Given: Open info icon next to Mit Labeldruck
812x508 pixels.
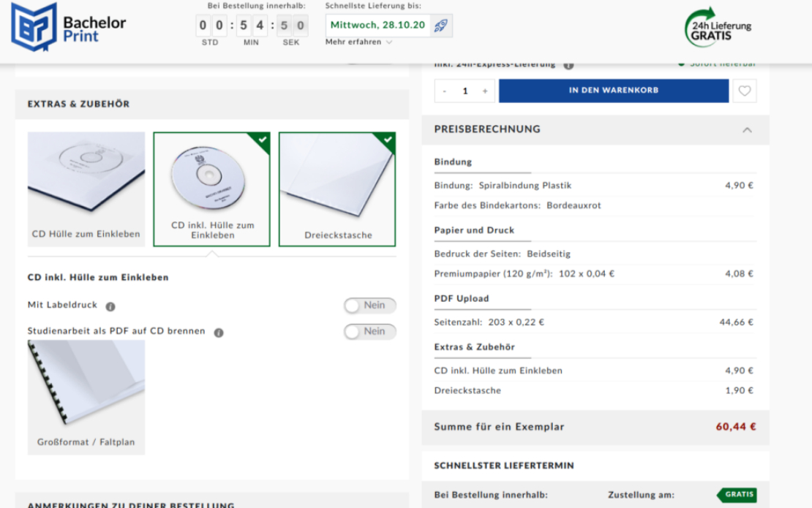Looking at the screenshot, I should (x=110, y=306).
